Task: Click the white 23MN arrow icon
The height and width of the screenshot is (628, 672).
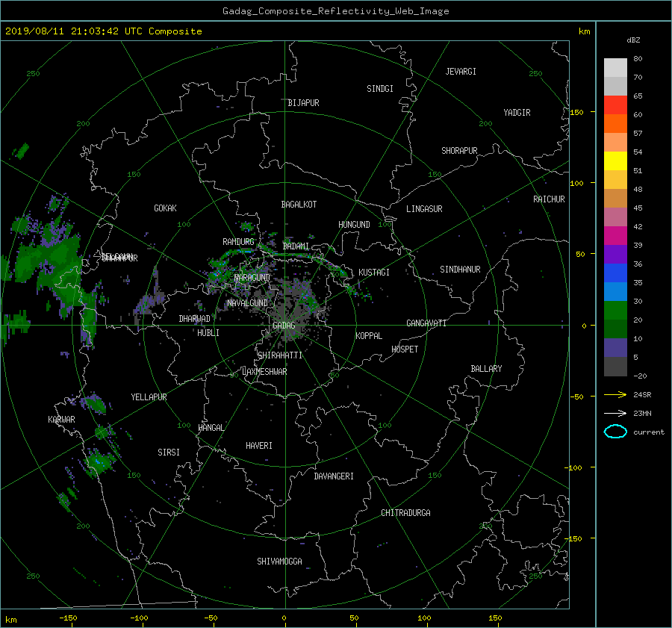Action: (615, 413)
